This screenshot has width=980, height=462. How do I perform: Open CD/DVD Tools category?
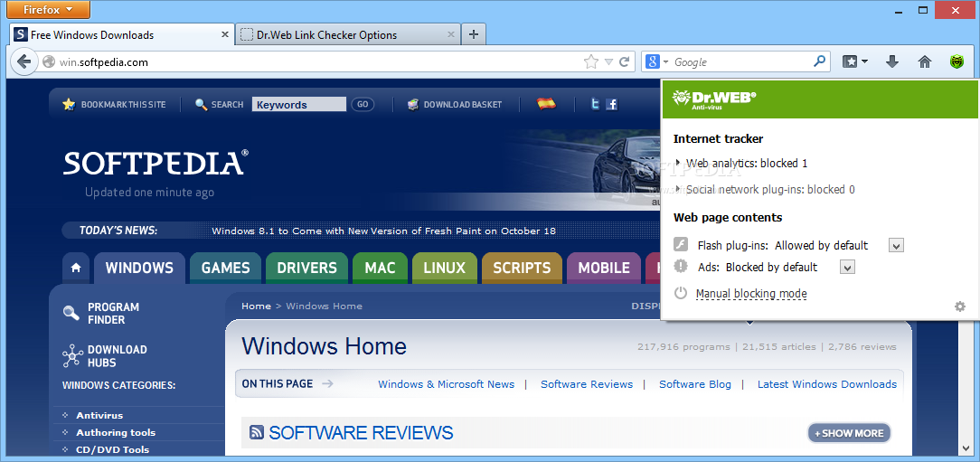[x=112, y=448]
